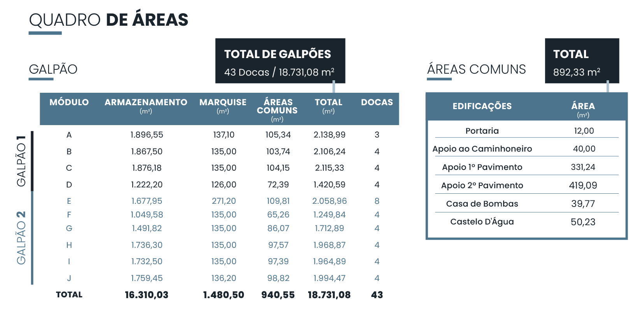This screenshot has width=644, height=311.
Task: Select module J marquise value 136,20
Action: pyautogui.click(x=223, y=278)
